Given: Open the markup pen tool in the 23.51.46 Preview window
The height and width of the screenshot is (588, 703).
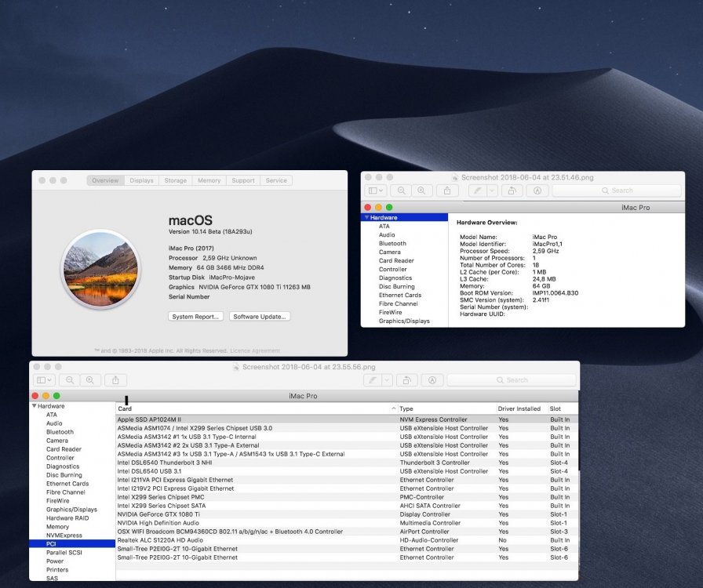Looking at the screenshot, I should click(478, 191).
